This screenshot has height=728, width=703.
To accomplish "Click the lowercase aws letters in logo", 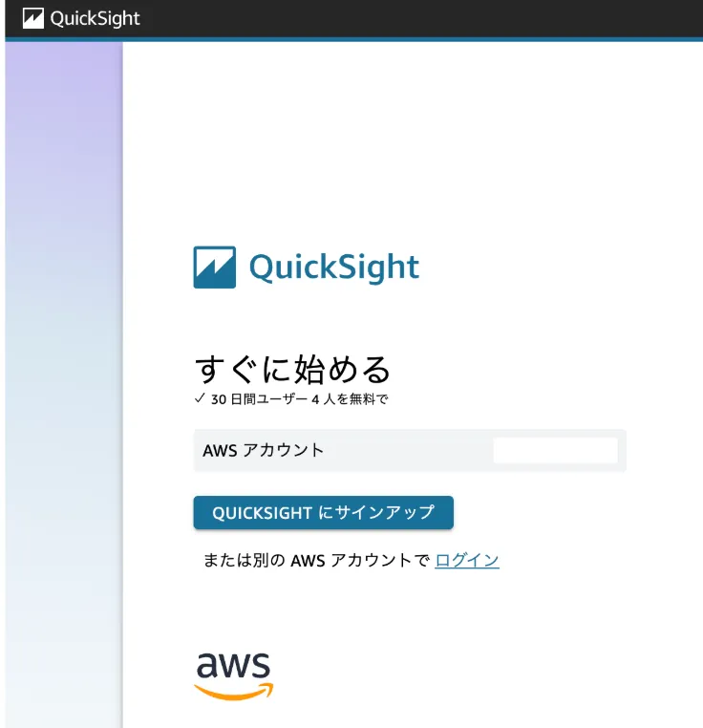I will pyautogui.click(x=234, y=666).
